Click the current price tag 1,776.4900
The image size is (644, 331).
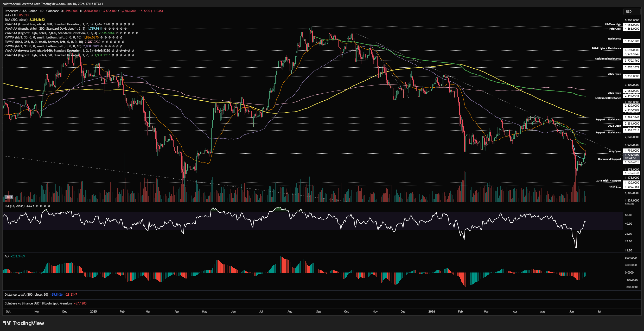point(632,155)
